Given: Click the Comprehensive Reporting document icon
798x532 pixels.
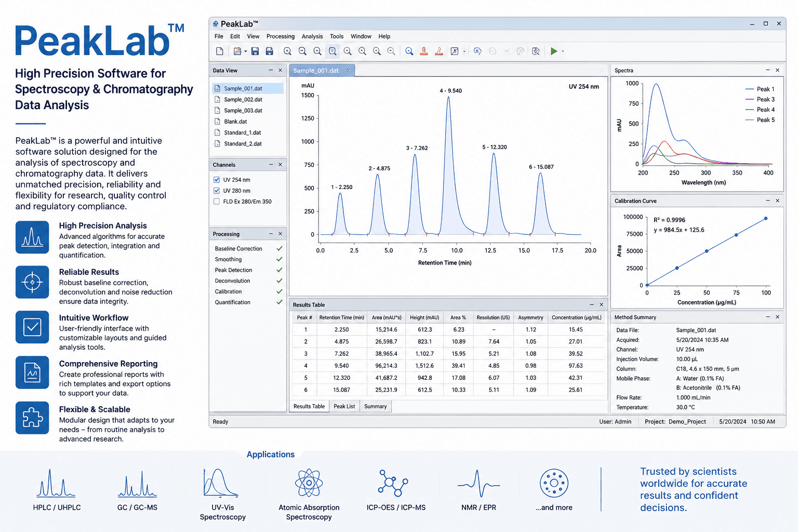Looking at the screenshot, I should click(32, 373).
